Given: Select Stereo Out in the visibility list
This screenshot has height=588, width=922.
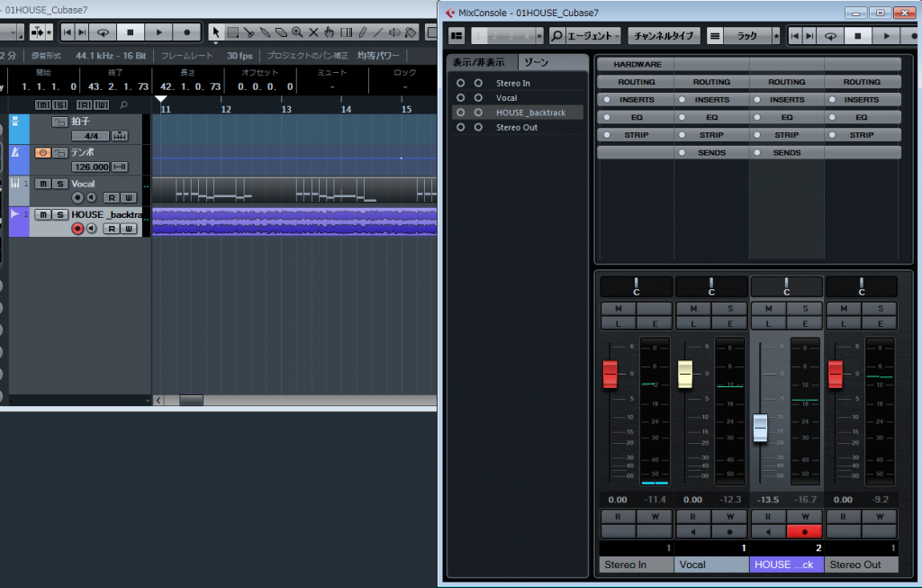Looking at the screenshot, I should coord(518,127).
